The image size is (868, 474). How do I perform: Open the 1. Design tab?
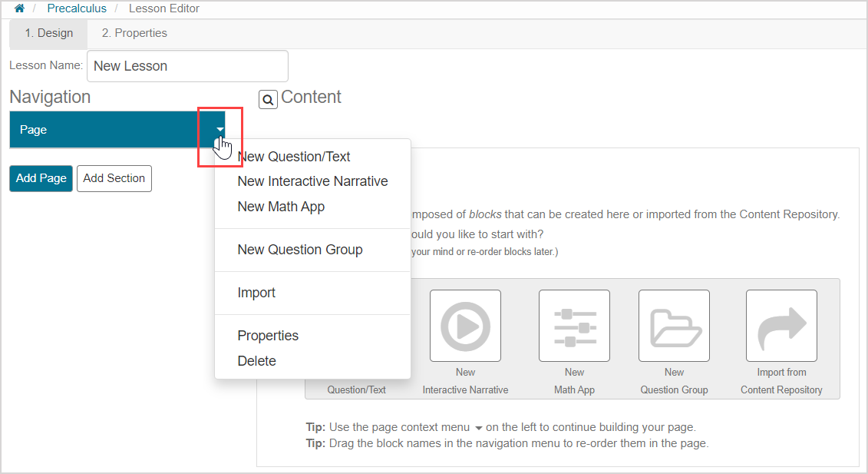(x=48, y=33)
